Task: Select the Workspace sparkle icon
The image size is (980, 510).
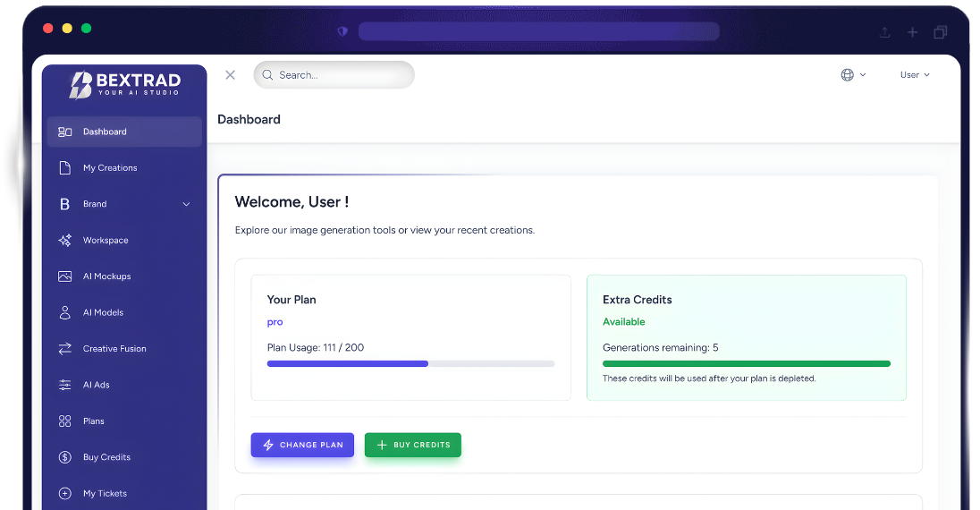Action: [x=64, y=241]
